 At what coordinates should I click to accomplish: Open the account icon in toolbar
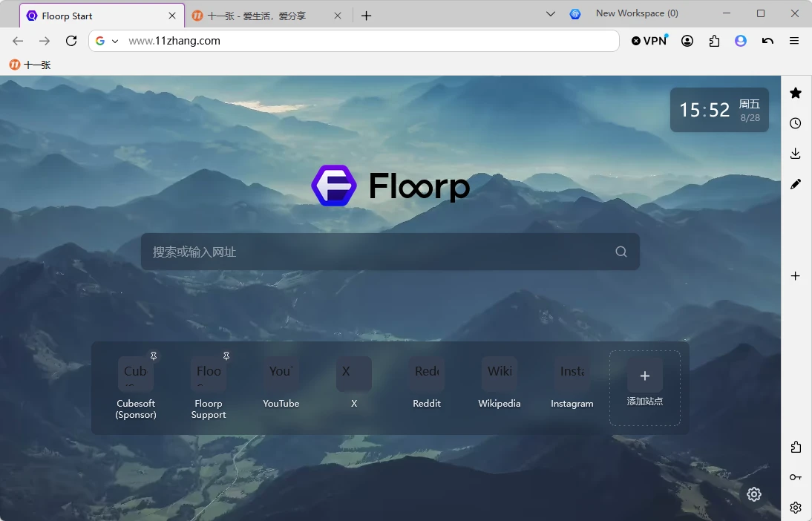click(x=687, y=41)
